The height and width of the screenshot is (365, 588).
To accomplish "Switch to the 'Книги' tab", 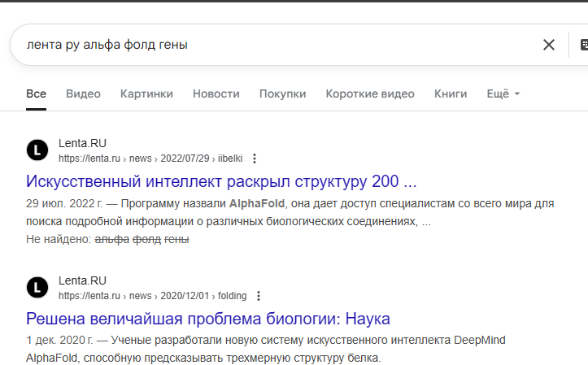I will (x=451, y=93).
